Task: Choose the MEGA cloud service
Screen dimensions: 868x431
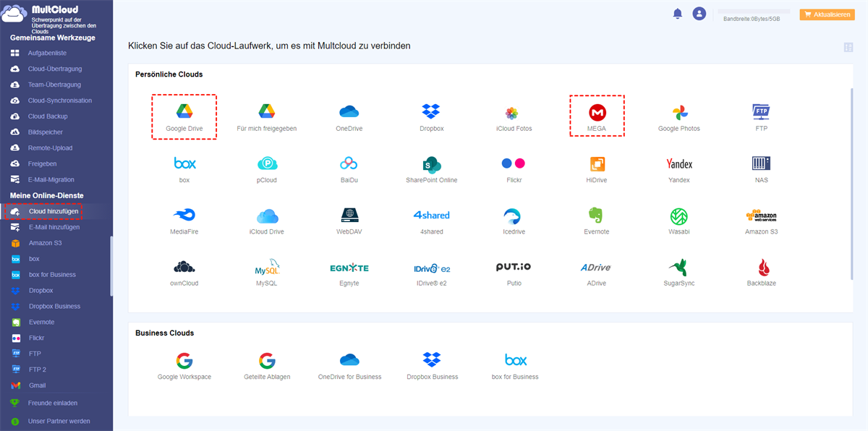Action: (597, 112)
